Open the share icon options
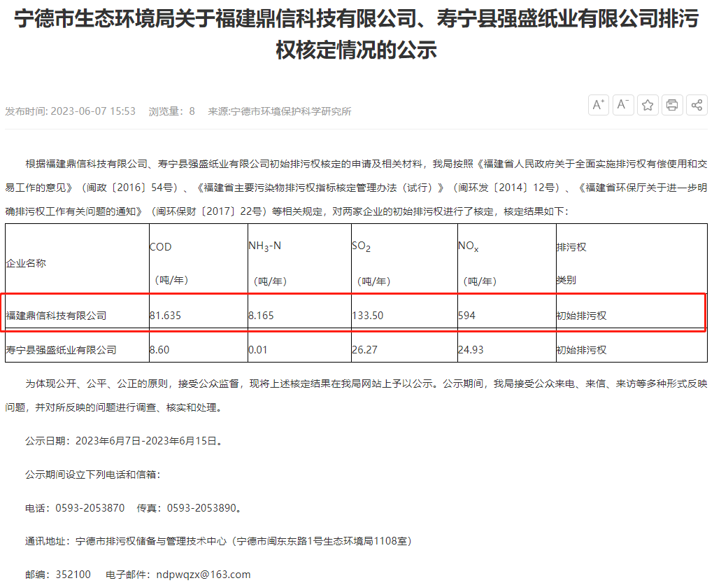The height and width of the screenshot is (583, 728). pyautogui.click(x=697, y=105)
